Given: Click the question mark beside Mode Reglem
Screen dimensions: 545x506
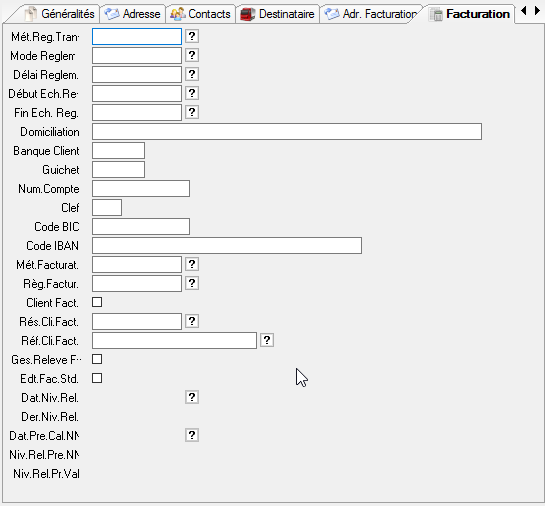Looking at the screenshot, I should tap(192, 55).
